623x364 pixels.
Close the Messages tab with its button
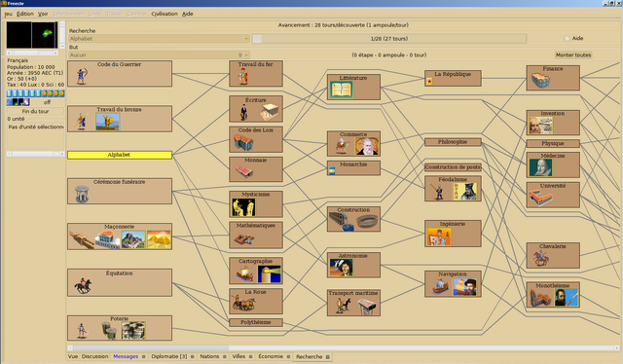click(144, 356)
